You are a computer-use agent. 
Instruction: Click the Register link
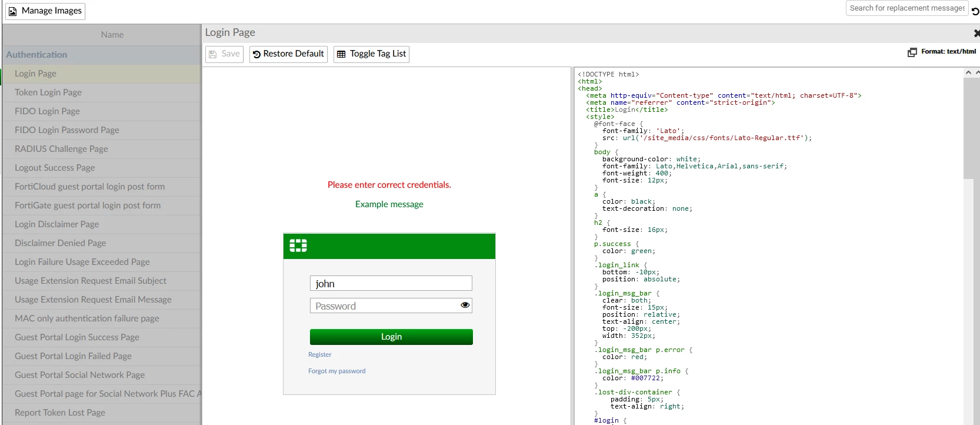[319, 354]
